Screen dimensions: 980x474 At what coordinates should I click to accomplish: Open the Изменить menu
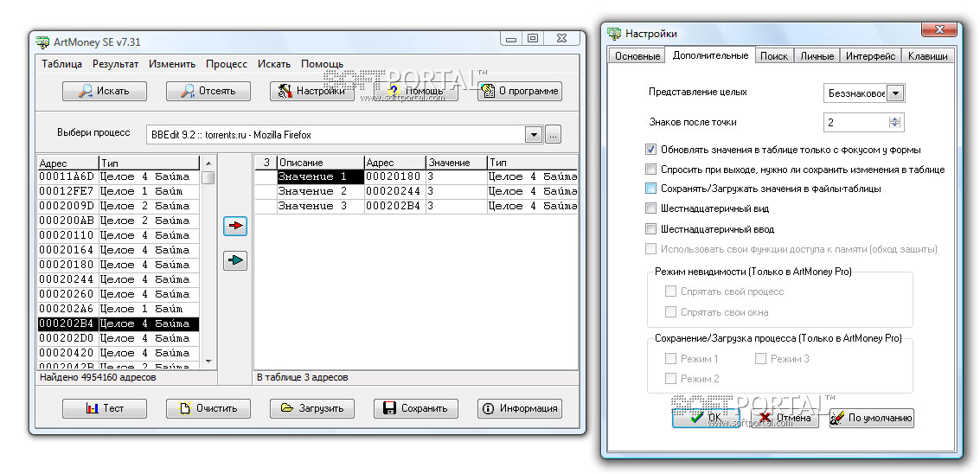tap(172, 64)
